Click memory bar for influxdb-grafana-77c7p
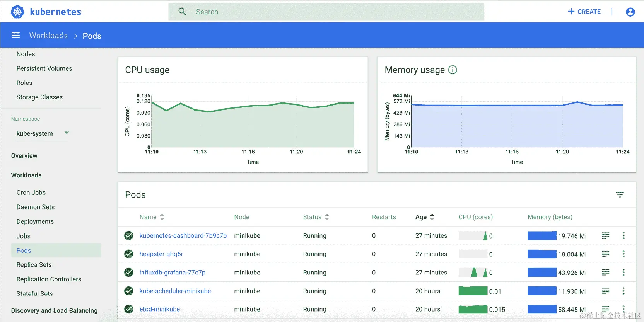Image resolution: width=644 pixels, height=322 pixels. coord(542,273)
